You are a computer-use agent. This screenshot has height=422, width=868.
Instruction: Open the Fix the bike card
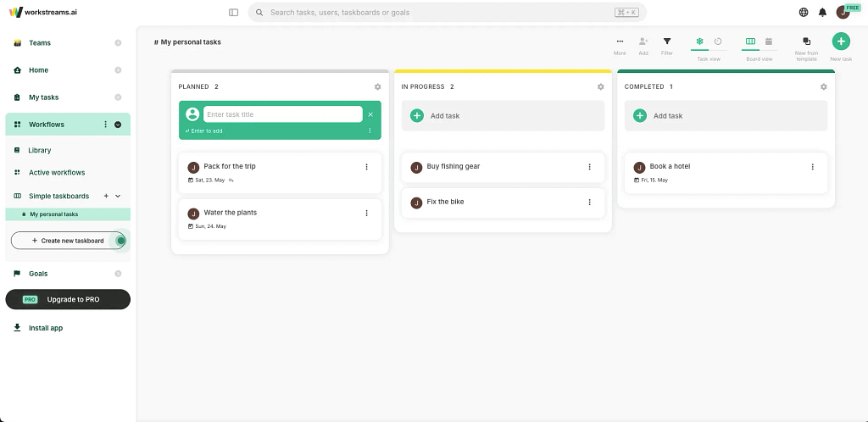coord(503,203)
